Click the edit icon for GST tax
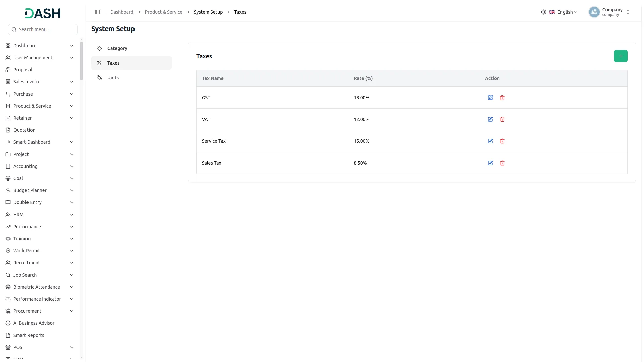Screen dimensions: 644x362 click(x=490, y=98)
